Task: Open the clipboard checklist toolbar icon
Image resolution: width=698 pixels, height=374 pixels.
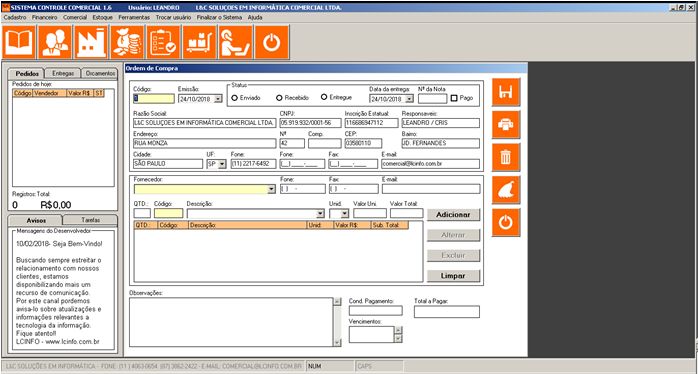Action: click(163, 42)
